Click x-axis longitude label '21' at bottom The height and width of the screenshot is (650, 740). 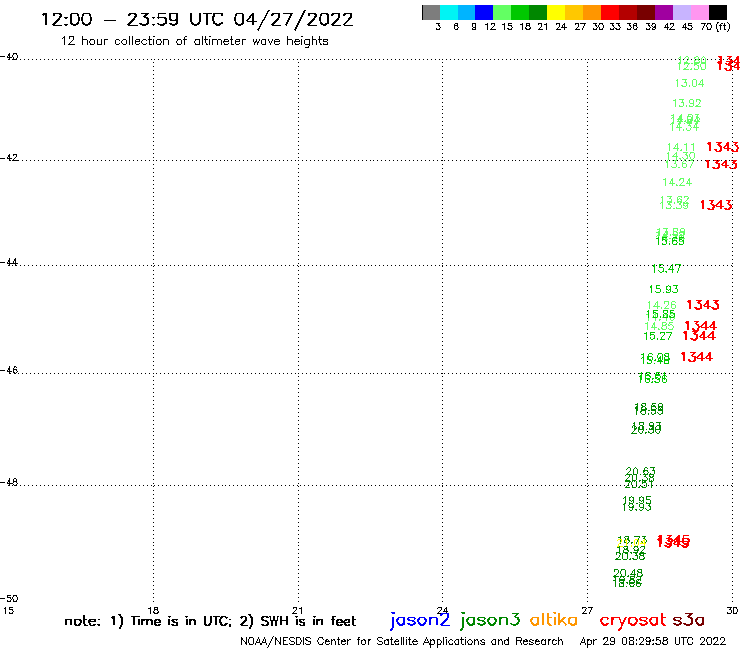(x=297, y=610)
